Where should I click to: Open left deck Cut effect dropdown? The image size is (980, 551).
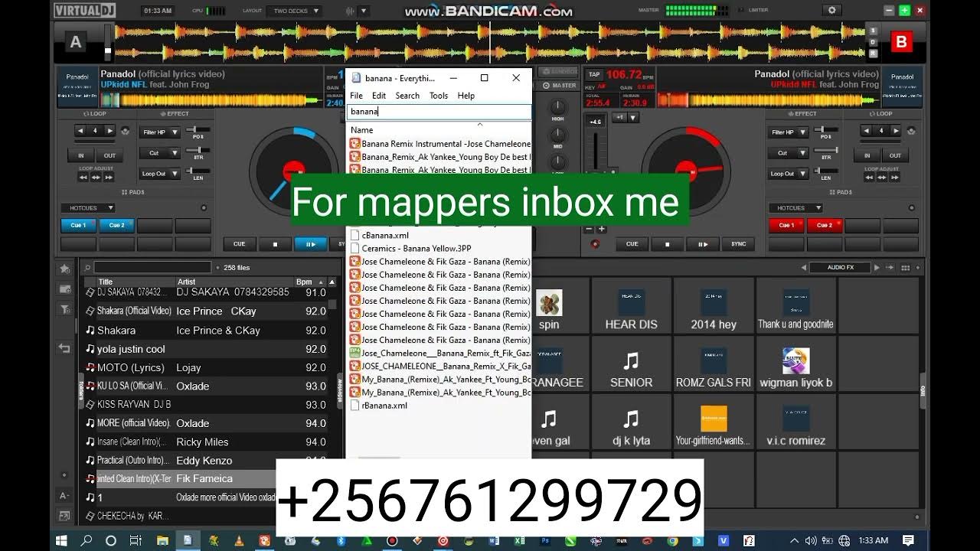(x=160, y=153)
